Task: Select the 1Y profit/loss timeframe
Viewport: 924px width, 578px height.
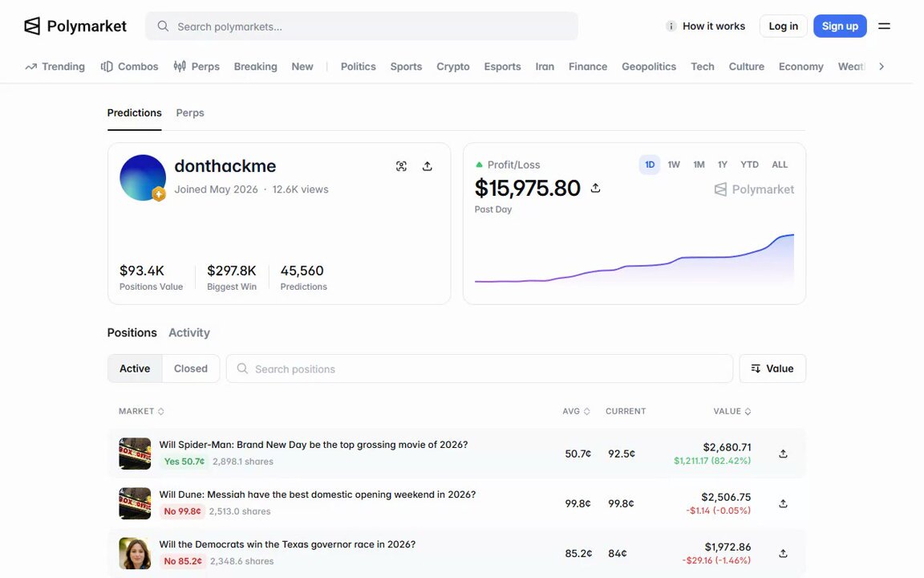Action: point(723,165)
